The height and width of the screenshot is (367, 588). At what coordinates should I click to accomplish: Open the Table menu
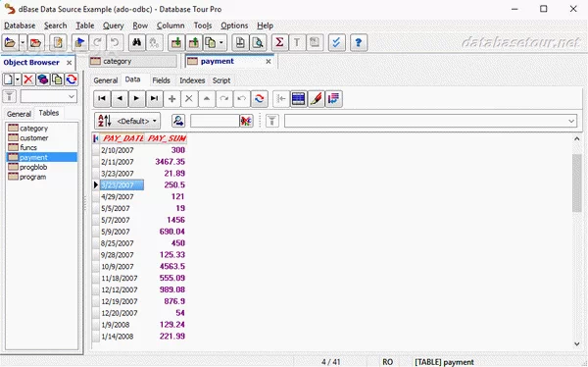85,26
